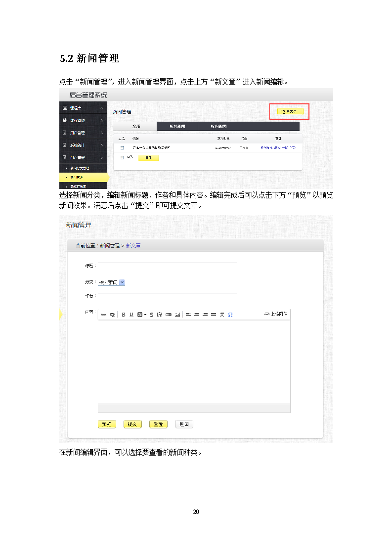
Task: Open 新闻分类管理 in the sidebar
Action: click(80, 168)
